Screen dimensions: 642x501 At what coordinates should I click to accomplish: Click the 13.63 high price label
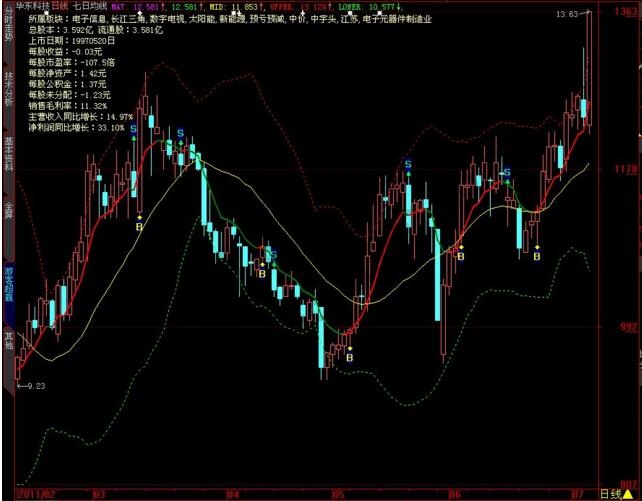coord(595,14)
